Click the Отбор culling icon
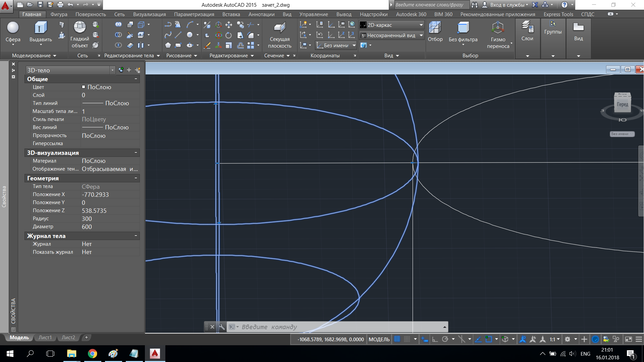Viewport: 644px width, 362px height. pyautogui.click(x=435, y=32)
